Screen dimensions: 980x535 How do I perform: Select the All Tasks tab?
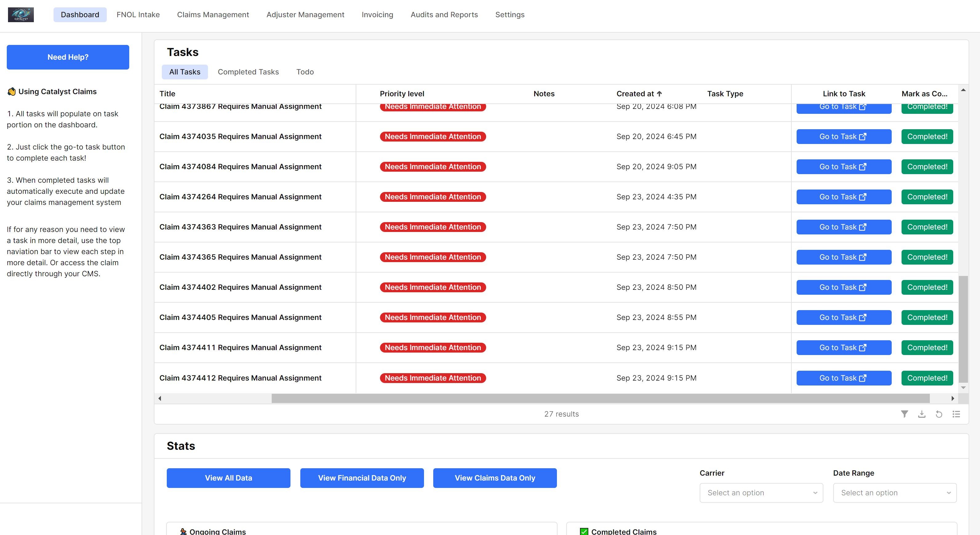coord(185,72)
